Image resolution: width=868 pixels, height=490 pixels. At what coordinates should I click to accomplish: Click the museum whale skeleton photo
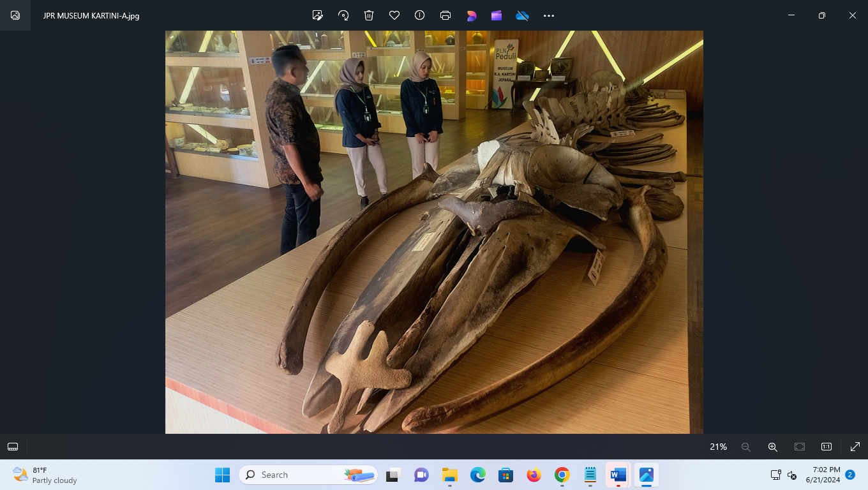click(x=434, y=232)
